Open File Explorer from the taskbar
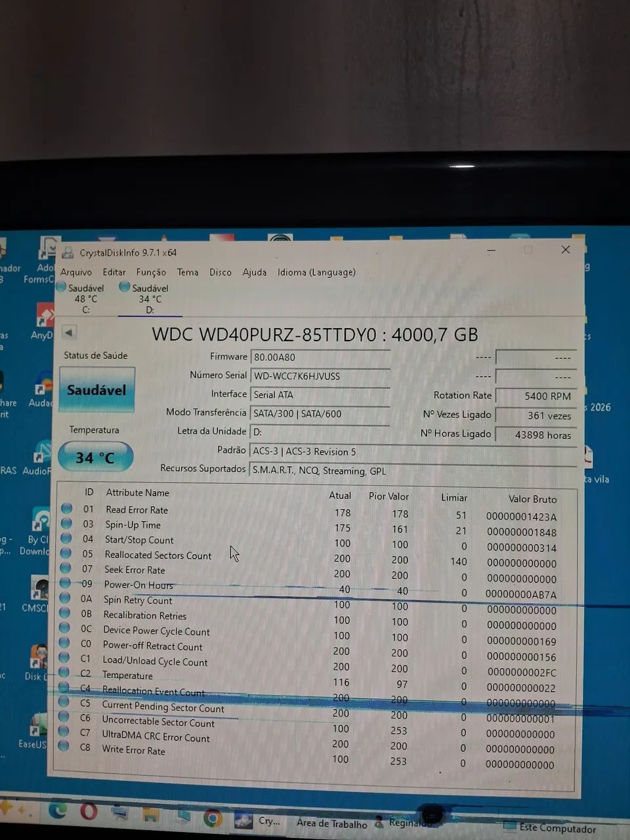The width and height of the screenshot is (630, 840). (151, 816)
